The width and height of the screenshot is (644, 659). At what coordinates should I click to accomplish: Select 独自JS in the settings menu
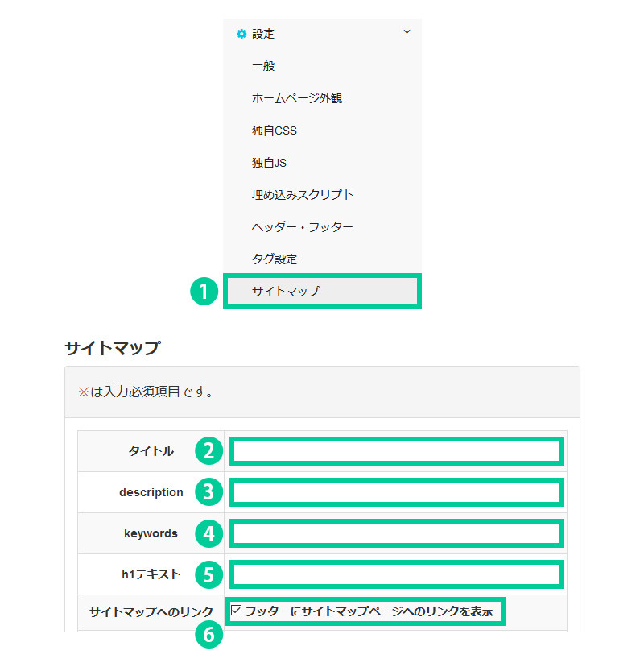[x=269, y=163]
